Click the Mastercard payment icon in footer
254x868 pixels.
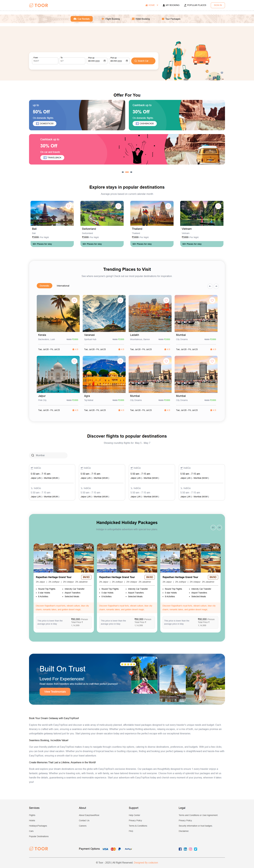pos(113,849)
